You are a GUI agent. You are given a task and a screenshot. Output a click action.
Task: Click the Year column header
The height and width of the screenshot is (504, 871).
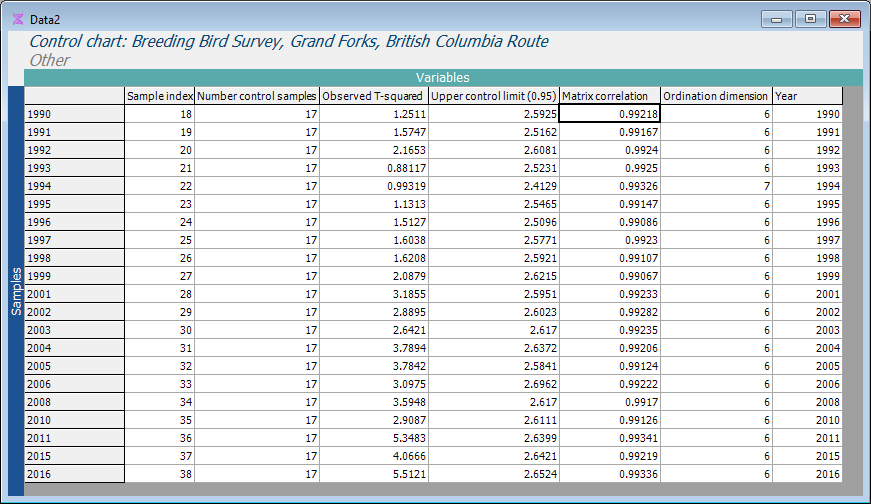[807, 96]
